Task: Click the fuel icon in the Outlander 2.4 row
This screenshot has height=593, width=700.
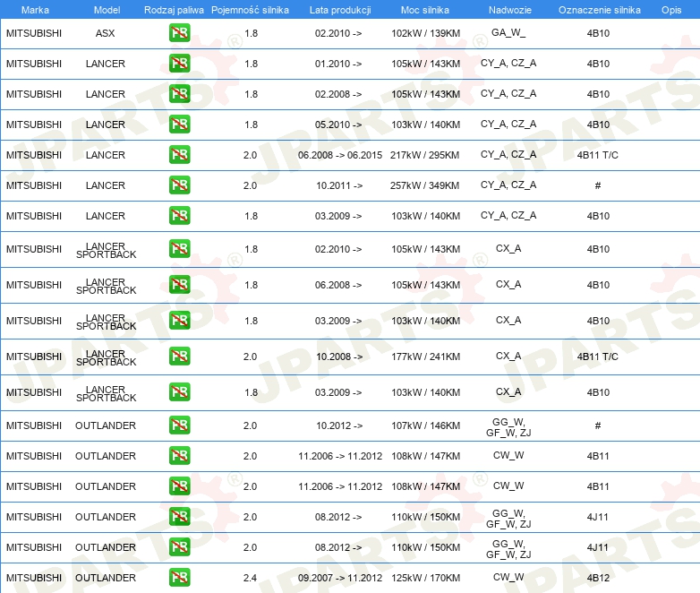Action: pos(179,578)
